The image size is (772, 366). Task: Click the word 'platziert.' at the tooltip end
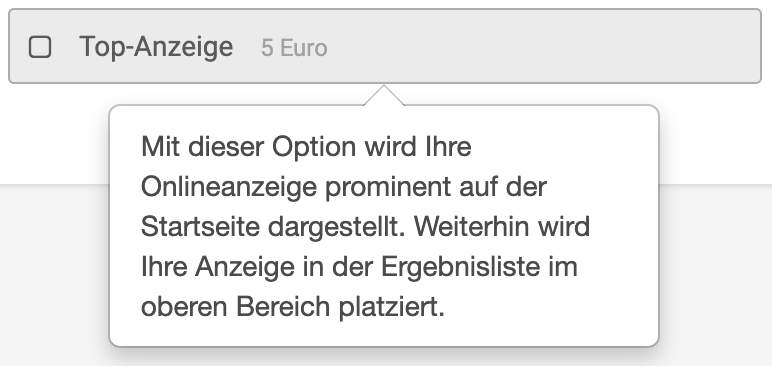pyautogui.click(x=391, y=307)
